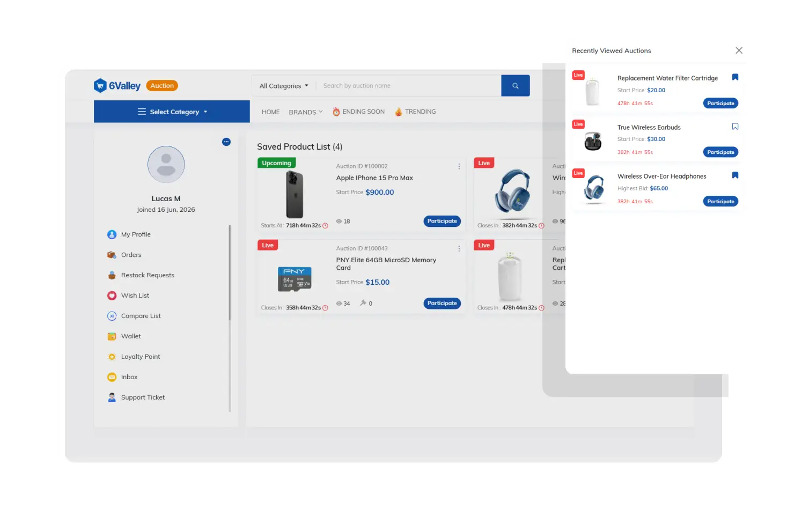Click the Orders box icon
This screenshot has width=787, height=532.
(x=112, y=255)
